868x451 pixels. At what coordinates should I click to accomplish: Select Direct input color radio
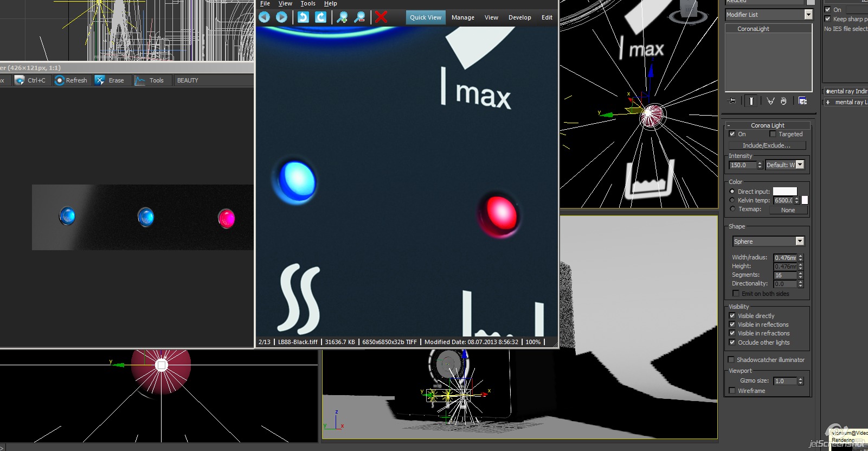coord(732,192)
